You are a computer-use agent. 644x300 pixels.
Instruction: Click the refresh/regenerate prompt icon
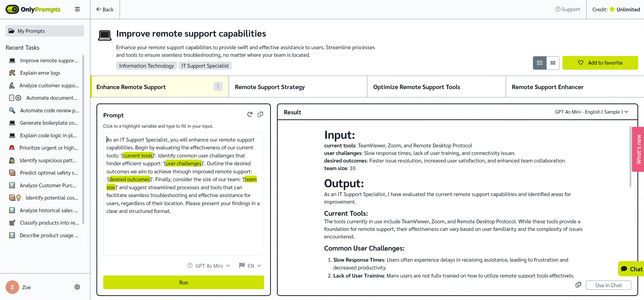click(x=249, y=114)
